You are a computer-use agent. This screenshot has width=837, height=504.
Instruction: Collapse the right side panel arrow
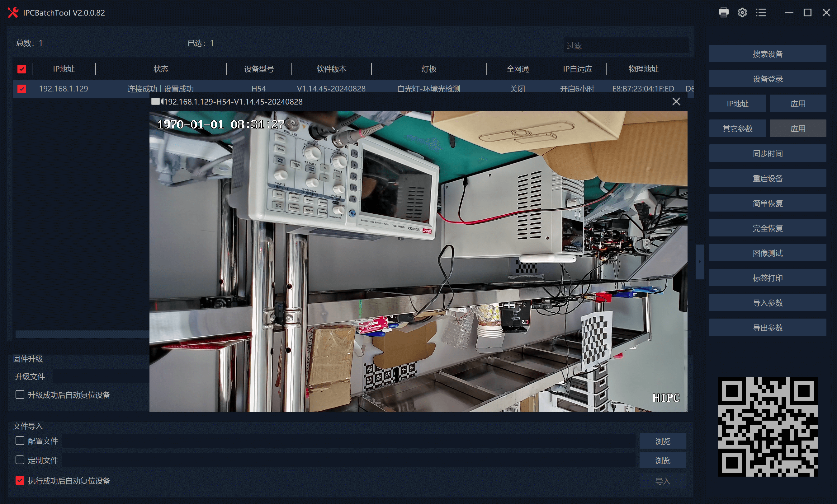point(699,262)
